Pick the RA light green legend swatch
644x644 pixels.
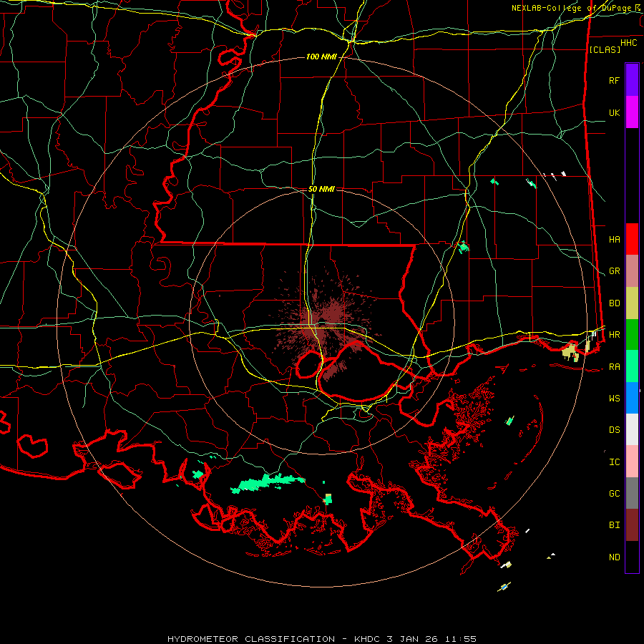point(632,366)
